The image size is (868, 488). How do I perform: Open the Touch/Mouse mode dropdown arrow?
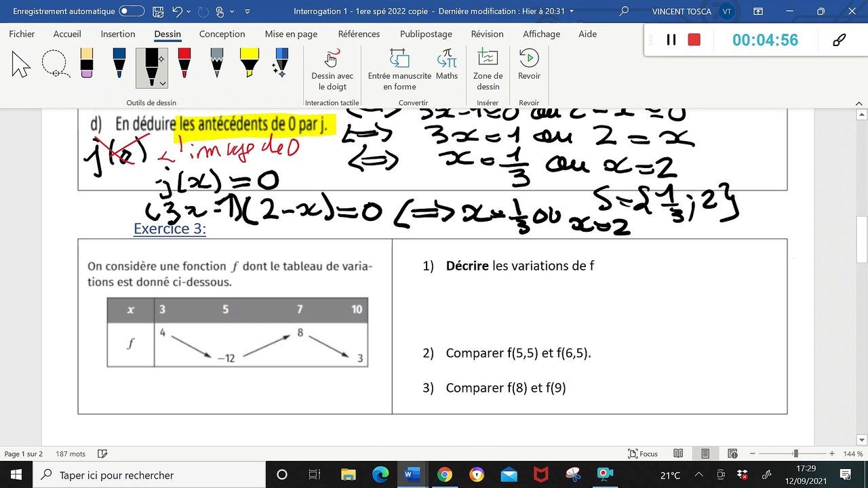[232, 12]
